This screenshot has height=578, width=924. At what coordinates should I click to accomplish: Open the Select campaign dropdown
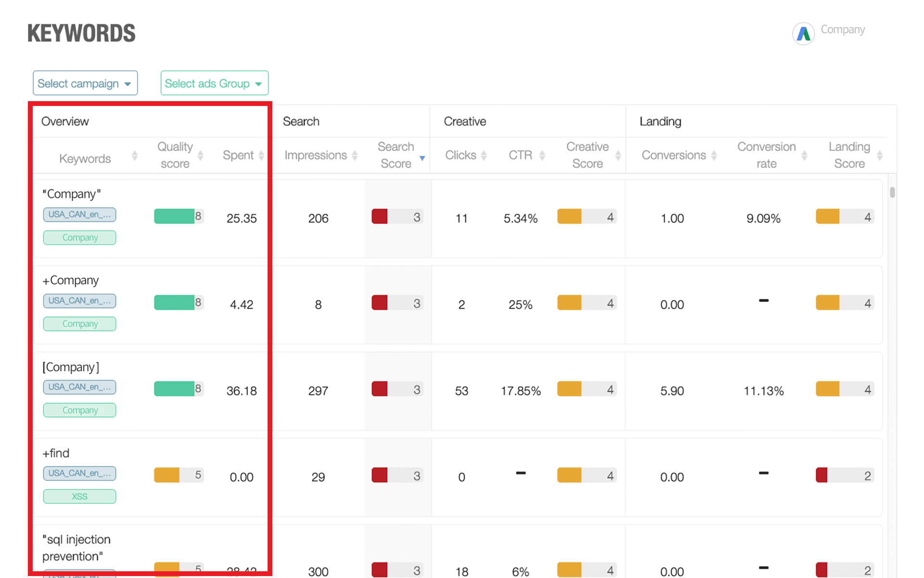click(85, 83)
